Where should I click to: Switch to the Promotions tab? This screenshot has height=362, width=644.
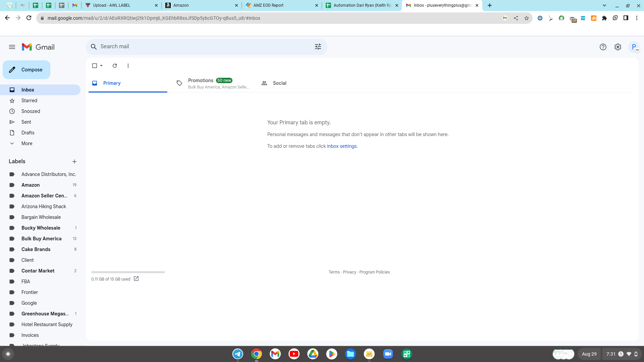pos(213,83)
